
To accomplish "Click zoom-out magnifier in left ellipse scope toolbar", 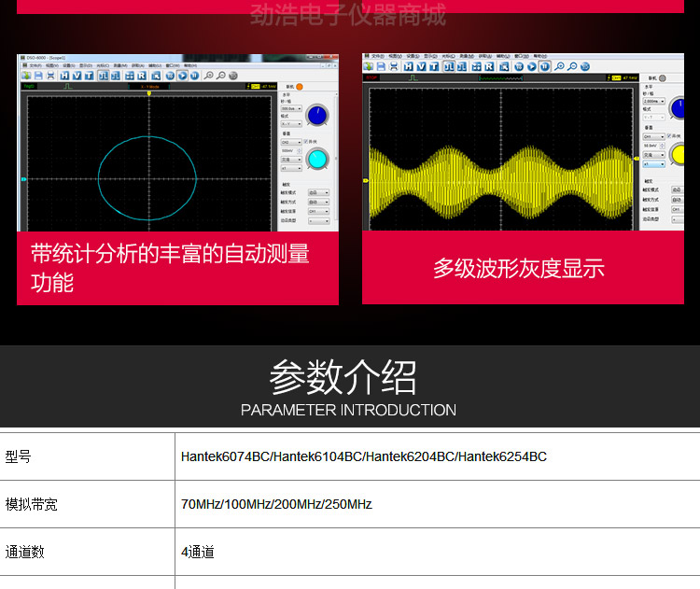I will 221,76.
